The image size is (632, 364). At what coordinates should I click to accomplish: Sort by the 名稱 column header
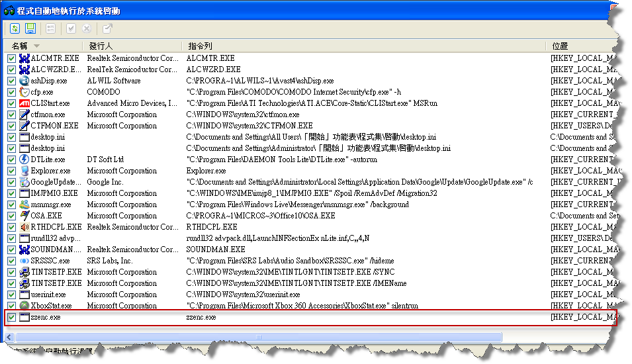tap(43, 46)
